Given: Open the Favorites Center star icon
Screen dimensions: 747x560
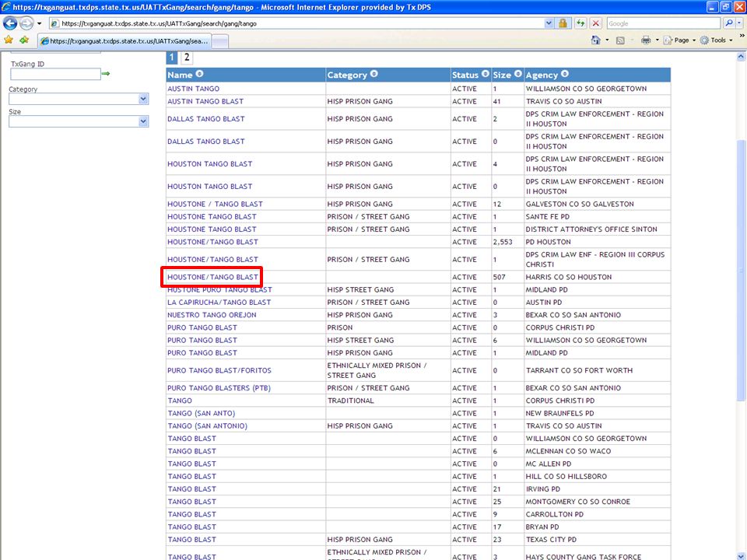Looking at the screenshot, I should click(8, 40).
